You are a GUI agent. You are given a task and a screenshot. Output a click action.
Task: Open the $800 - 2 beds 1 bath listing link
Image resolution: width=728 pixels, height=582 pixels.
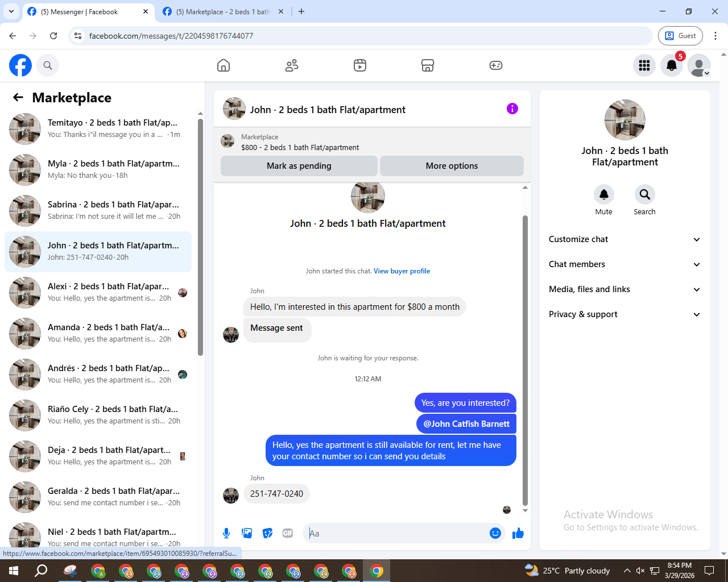pyautogui.click(x=300, y=147)
